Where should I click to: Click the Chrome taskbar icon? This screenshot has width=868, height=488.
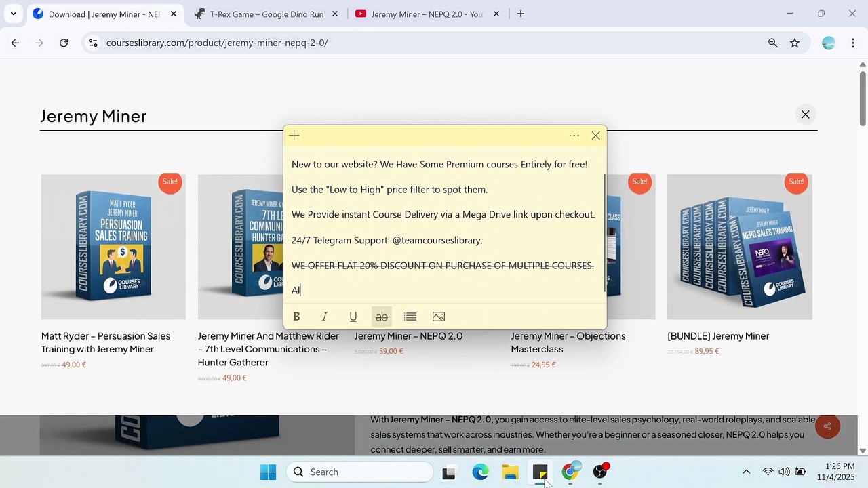pos(570,472)
